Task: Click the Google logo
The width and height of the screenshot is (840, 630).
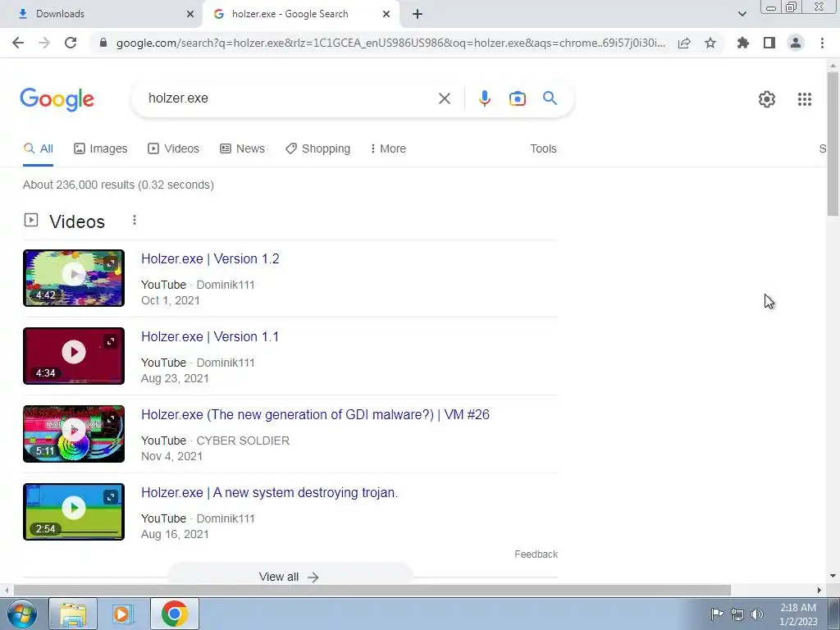Action: coord(57,99)
